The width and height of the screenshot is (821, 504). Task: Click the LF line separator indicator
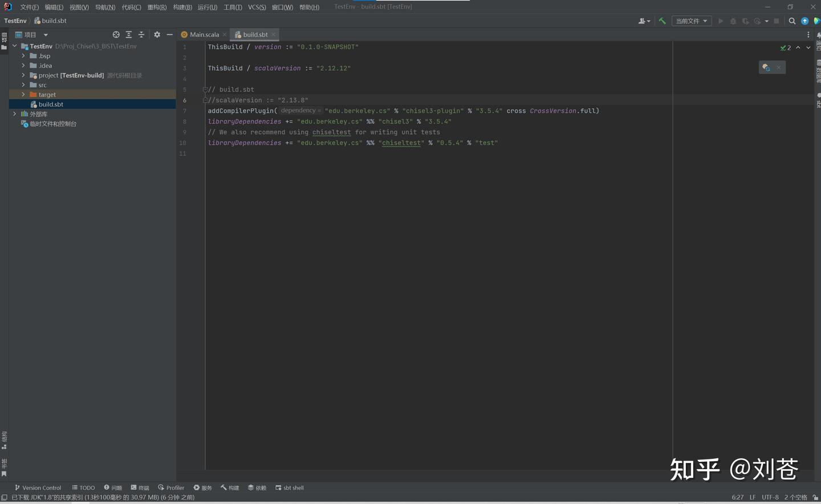[x=753, y=497]
